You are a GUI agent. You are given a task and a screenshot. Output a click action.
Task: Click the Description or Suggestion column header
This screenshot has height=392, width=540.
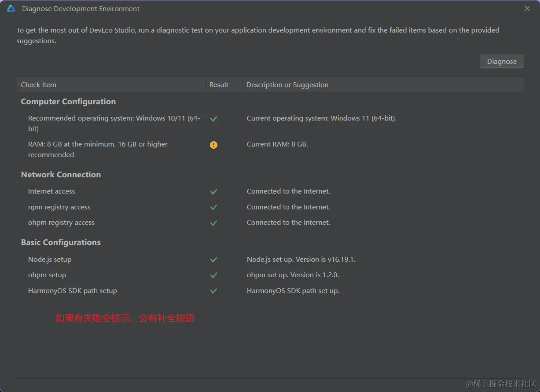287,85
